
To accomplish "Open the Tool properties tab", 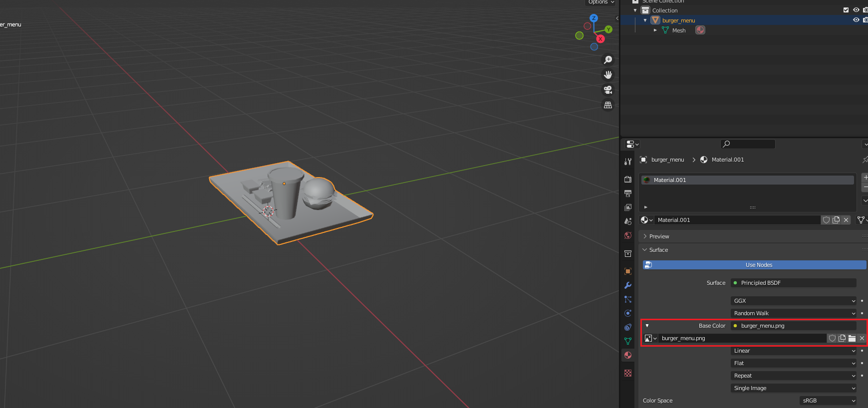I will tap(628, 162).
